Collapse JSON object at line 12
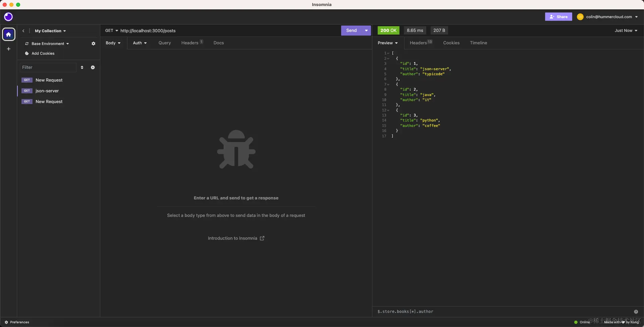644x327 pixels. (x=388, y=110)
